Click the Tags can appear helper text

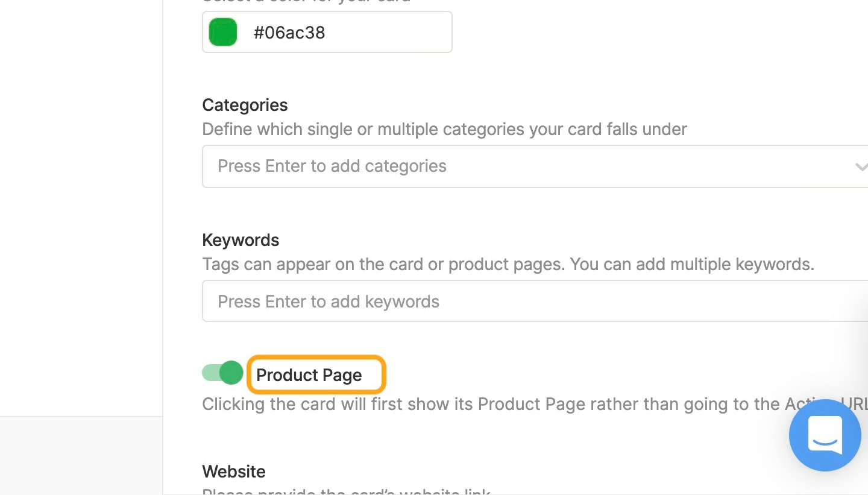tap(508, 265)
